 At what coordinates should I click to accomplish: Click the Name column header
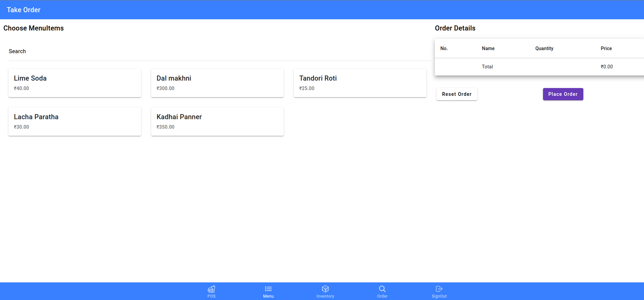point(488,48)
